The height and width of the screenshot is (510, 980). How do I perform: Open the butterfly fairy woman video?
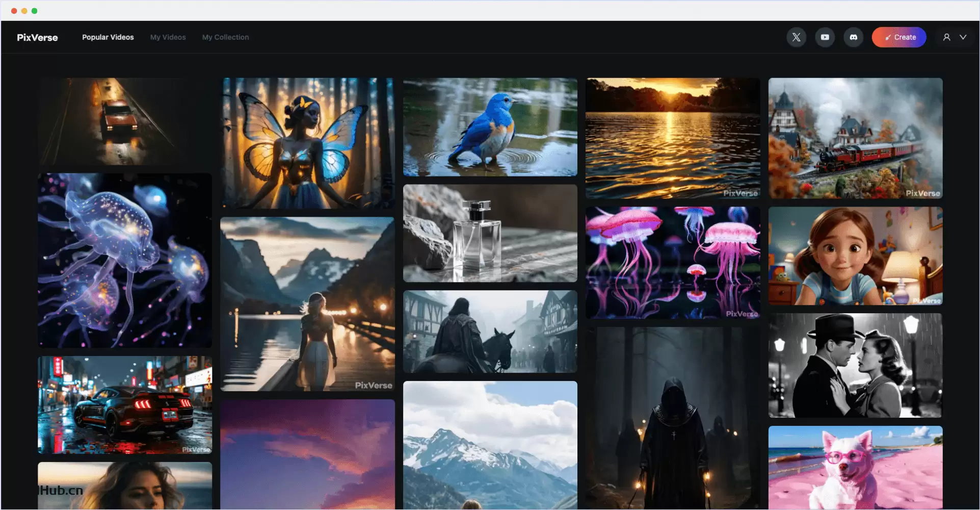307,143
